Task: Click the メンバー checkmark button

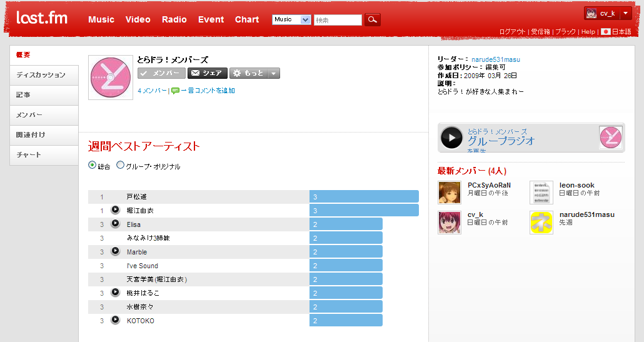Action: click(161, 73)
